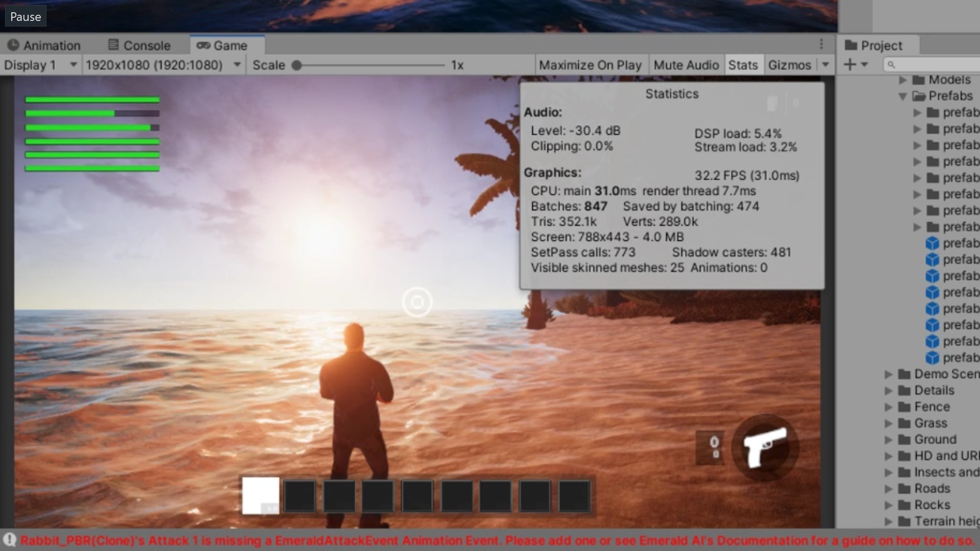Click 'Level: -30.4 dB' audio text

tap(575, 131)
